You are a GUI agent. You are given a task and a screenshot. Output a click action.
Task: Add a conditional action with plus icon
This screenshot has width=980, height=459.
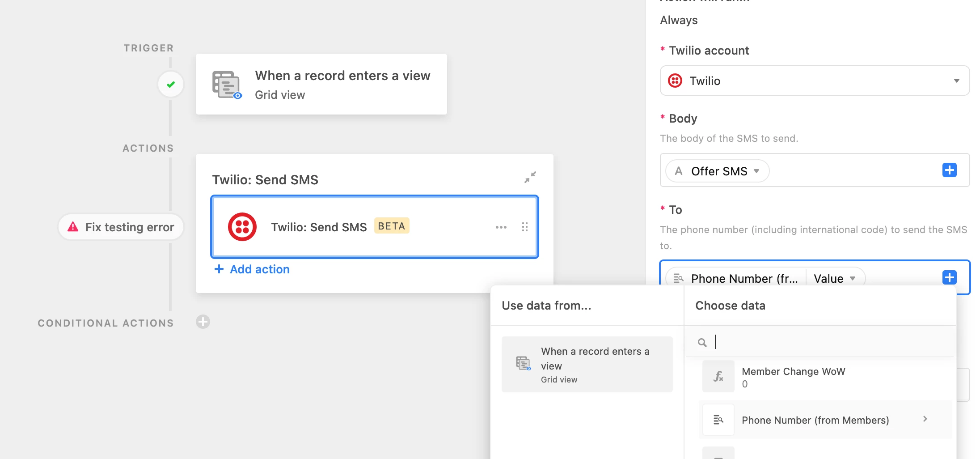[203, 322]
